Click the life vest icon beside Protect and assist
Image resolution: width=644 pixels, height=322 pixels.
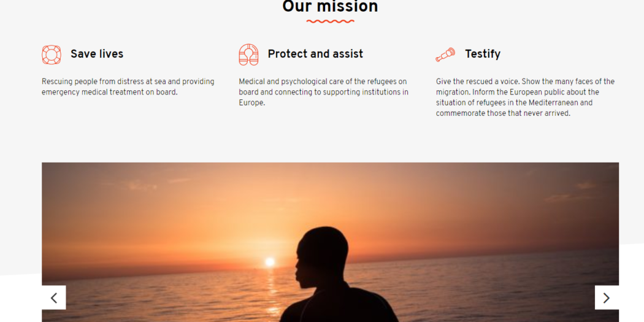pyautogui.click(x=248, y=55)
